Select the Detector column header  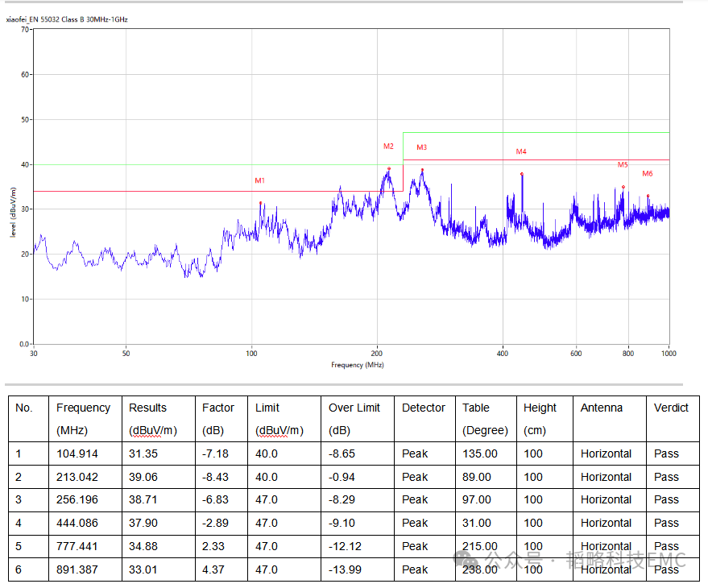coord(423,408)
